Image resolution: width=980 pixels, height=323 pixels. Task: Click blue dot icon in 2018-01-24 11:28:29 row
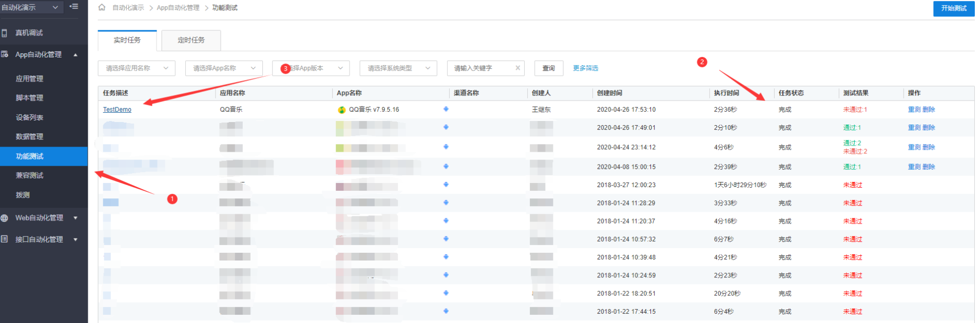point(446,203)
